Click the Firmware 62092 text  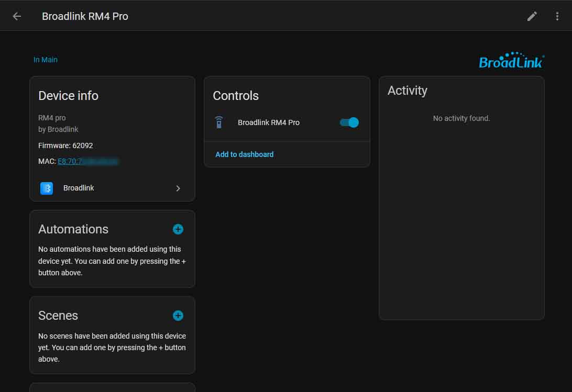click(65, 145)
